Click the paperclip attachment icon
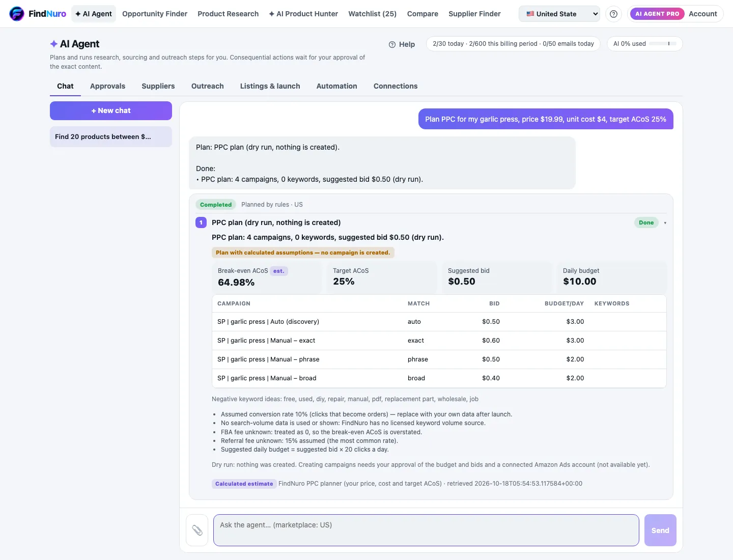Viewport: 733px width, 560px height. coord(197,530)
